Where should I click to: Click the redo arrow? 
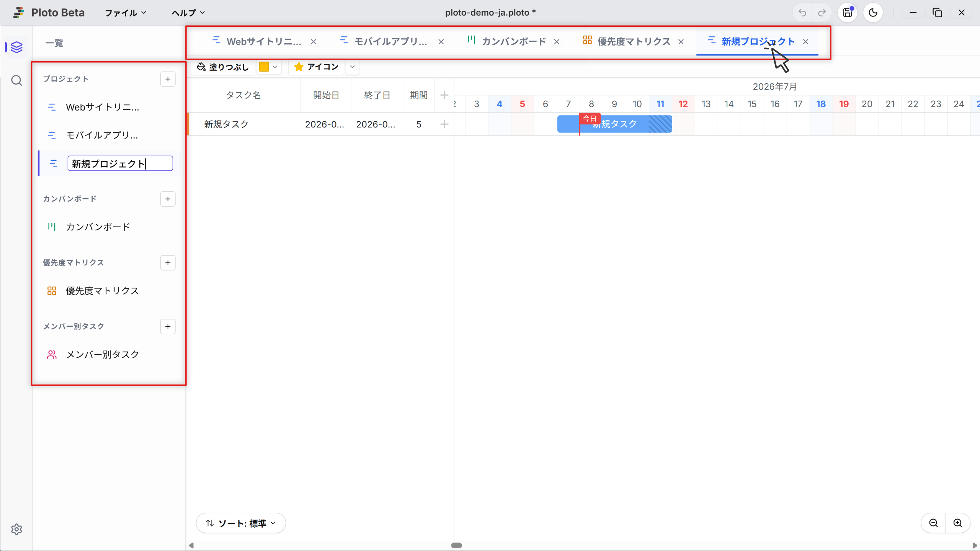(822, 13)
